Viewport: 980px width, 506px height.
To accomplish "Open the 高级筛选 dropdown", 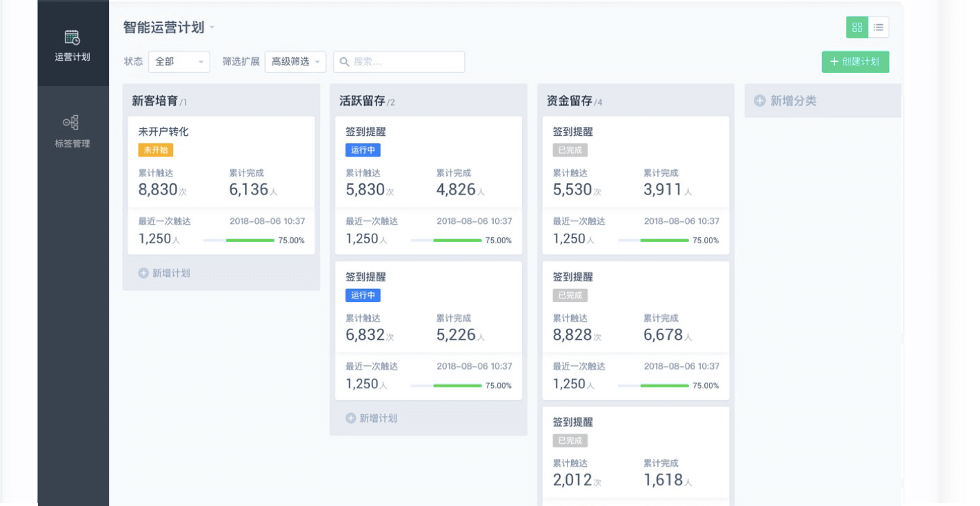I will click(295, 62).
